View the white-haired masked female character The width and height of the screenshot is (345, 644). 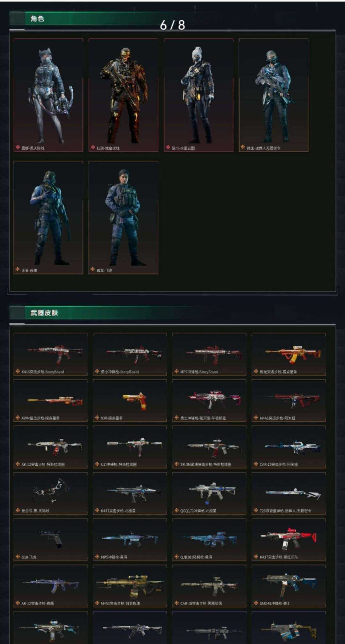tap(198, 95)
